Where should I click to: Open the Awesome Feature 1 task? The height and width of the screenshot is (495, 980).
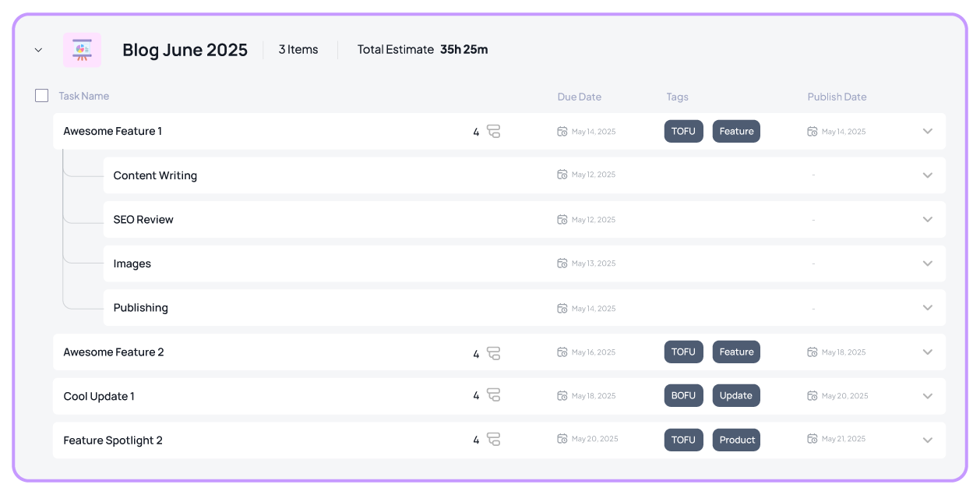tap(113, 131)
